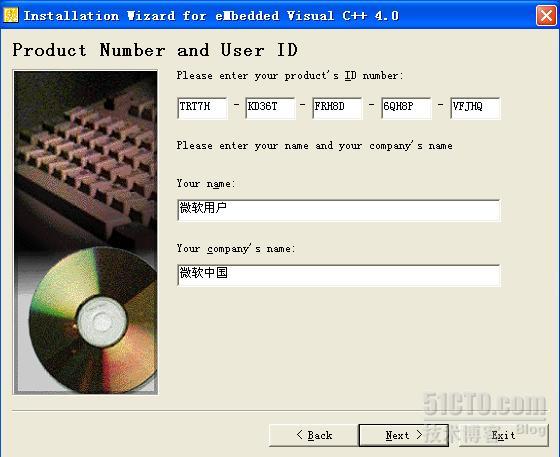Click the 'Your name:' label
Image resolution: width=560 pixels, height=457 pixels.
point(206,184)
